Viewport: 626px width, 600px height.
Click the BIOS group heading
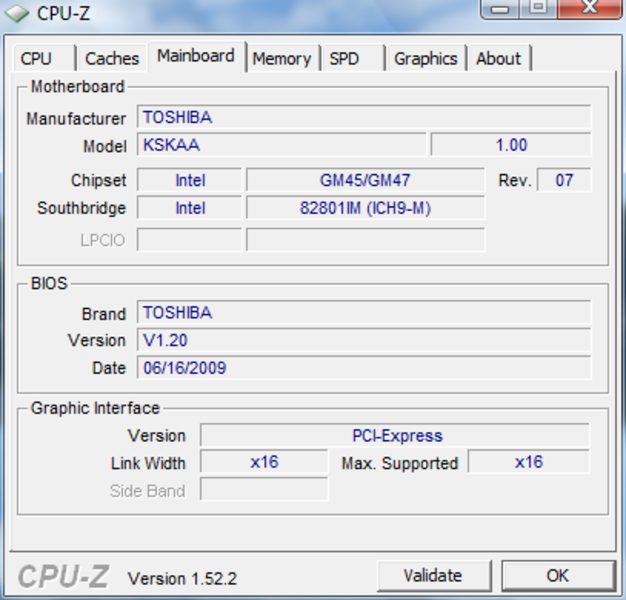pos(49,283)
